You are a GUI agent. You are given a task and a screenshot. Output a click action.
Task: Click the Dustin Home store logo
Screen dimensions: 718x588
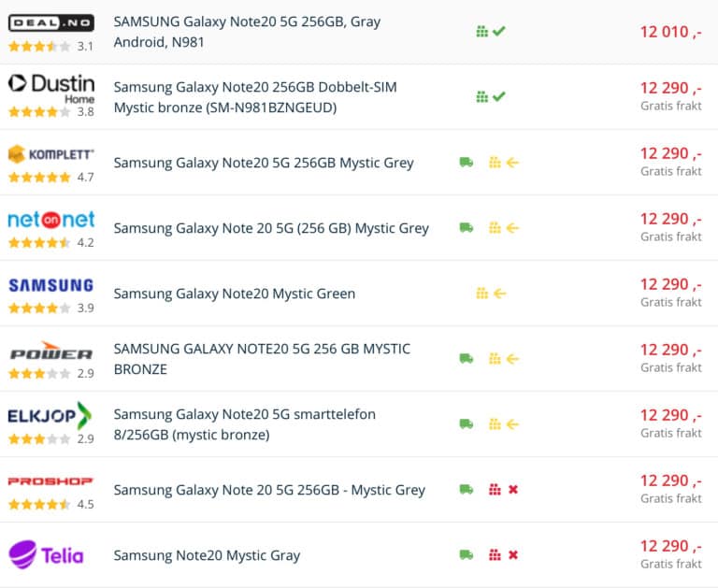[51, 86]
